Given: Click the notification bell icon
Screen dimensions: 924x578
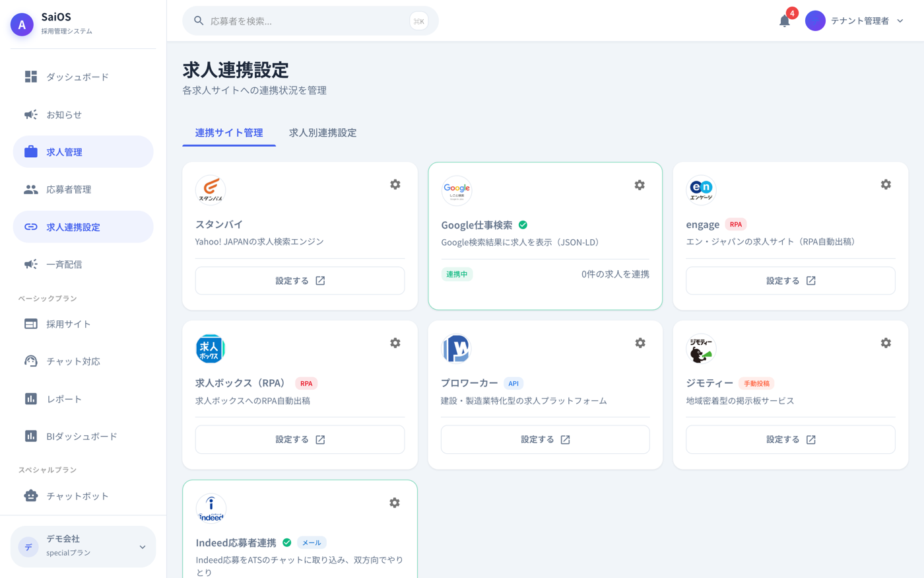Looking at the screenshot, I should [x=785, y=21].
